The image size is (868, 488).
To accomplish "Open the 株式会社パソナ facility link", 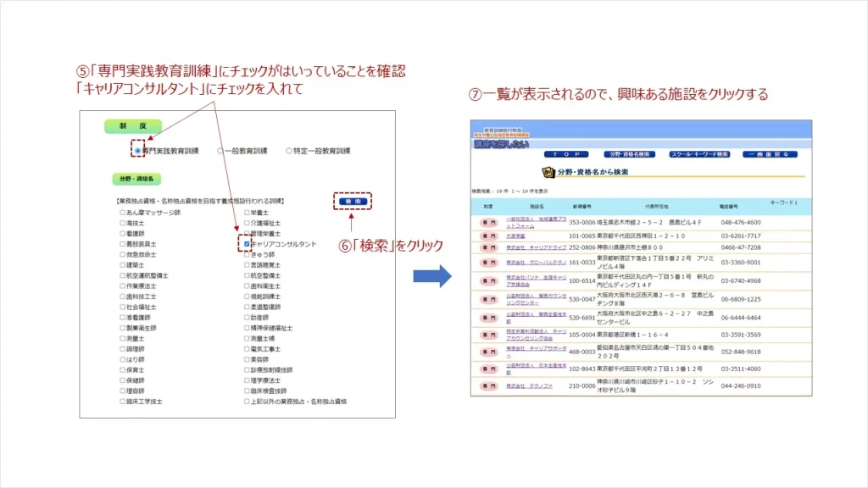I will 536,281.
